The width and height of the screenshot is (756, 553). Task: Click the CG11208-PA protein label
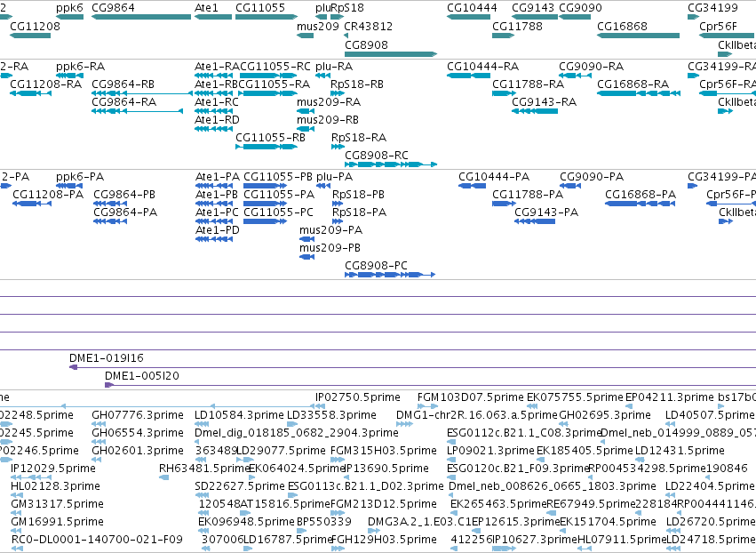48,195
